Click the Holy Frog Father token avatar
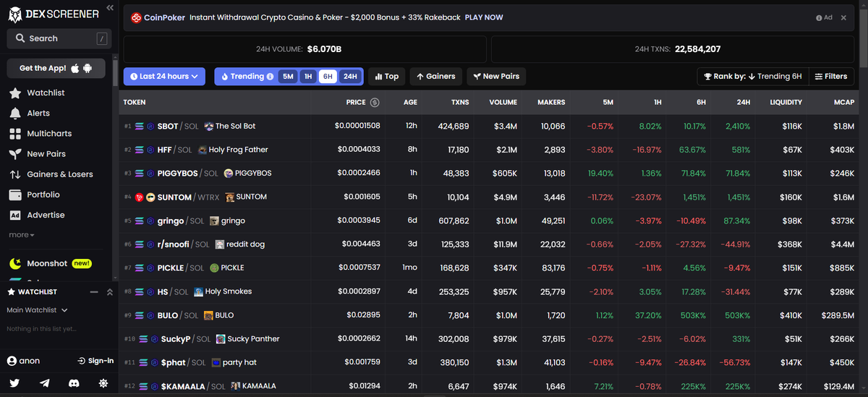Viewport: 868px width, 397px height. click(202, 150)
